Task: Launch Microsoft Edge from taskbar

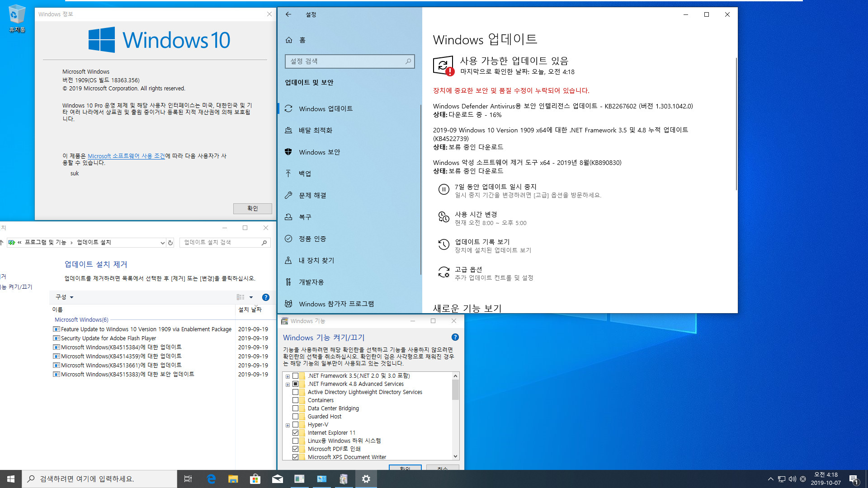Action: click(x=211, y=479)
